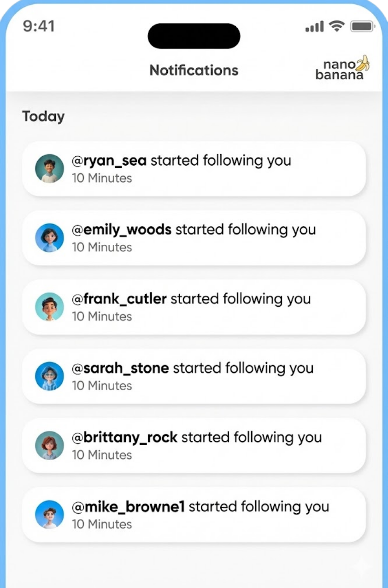This screenshot has width=388, height=588.
Task: Tap the 9:41 status bar clock
Action: [39, 26]
